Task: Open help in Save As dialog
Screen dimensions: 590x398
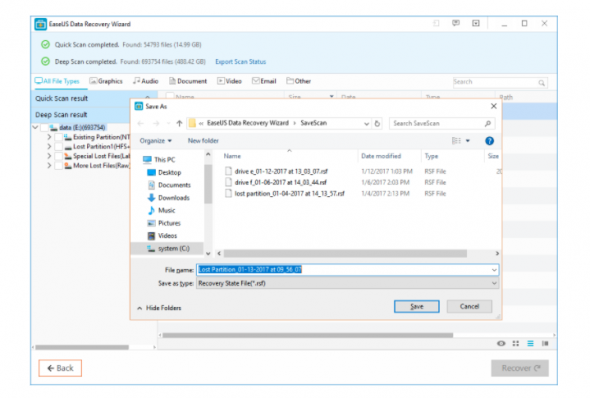Action: pos(489,141)
